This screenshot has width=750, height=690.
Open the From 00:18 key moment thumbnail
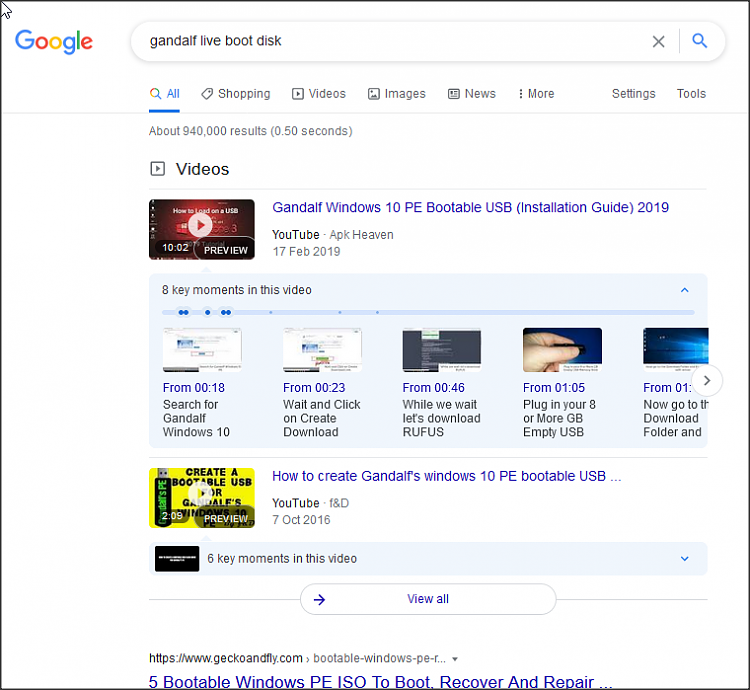pos(202,350)
